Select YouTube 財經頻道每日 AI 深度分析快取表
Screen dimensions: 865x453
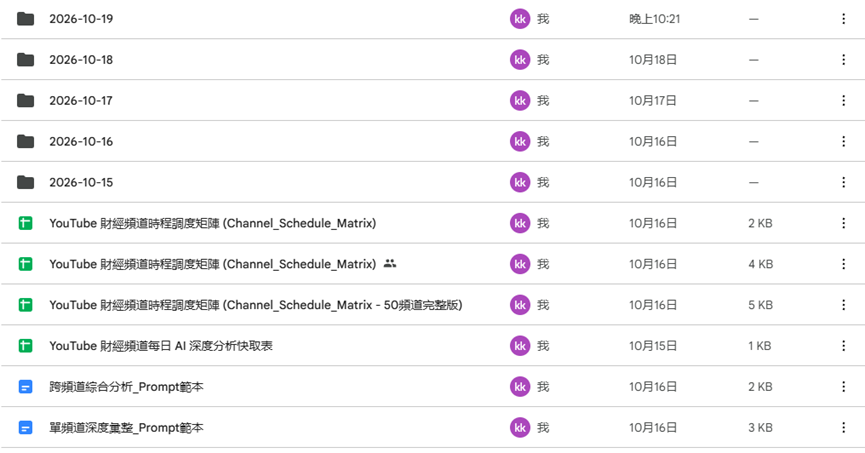161,345
